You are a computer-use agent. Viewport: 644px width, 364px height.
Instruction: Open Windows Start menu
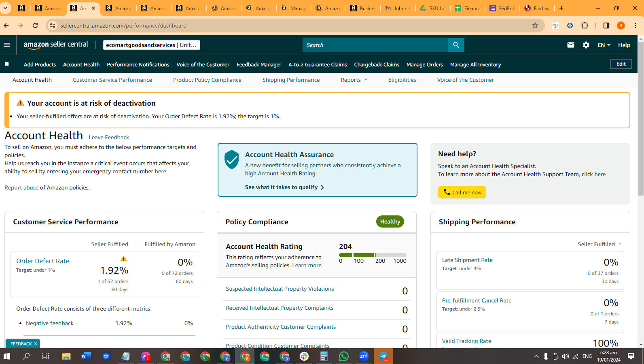[x=7, y=356]
